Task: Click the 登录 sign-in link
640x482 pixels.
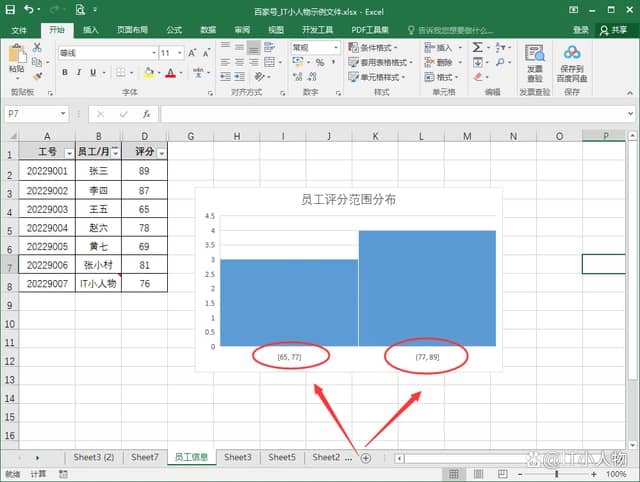Action: click(x=581, y=30)
